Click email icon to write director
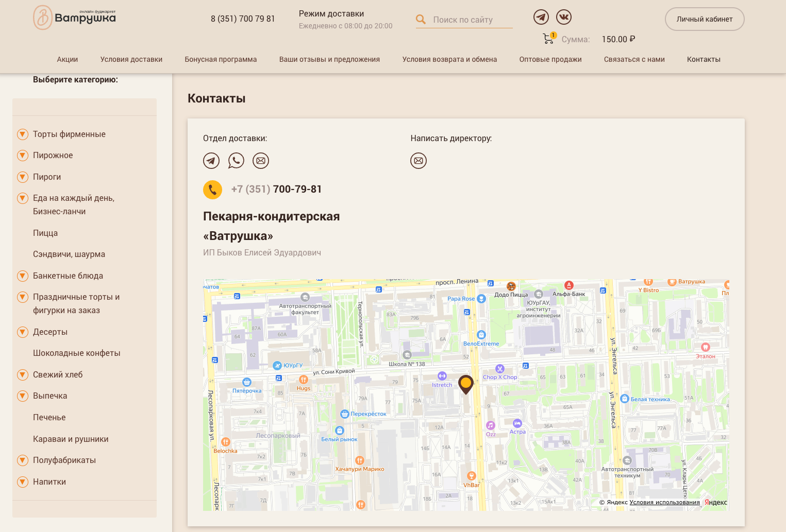This screenshot has height=532, width=786. 419,161
